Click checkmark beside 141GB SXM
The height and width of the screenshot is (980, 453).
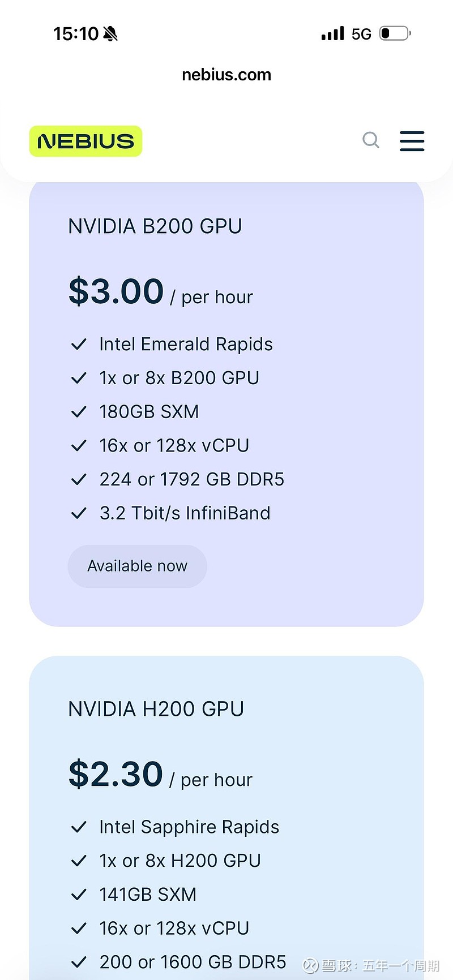[79, 895]
